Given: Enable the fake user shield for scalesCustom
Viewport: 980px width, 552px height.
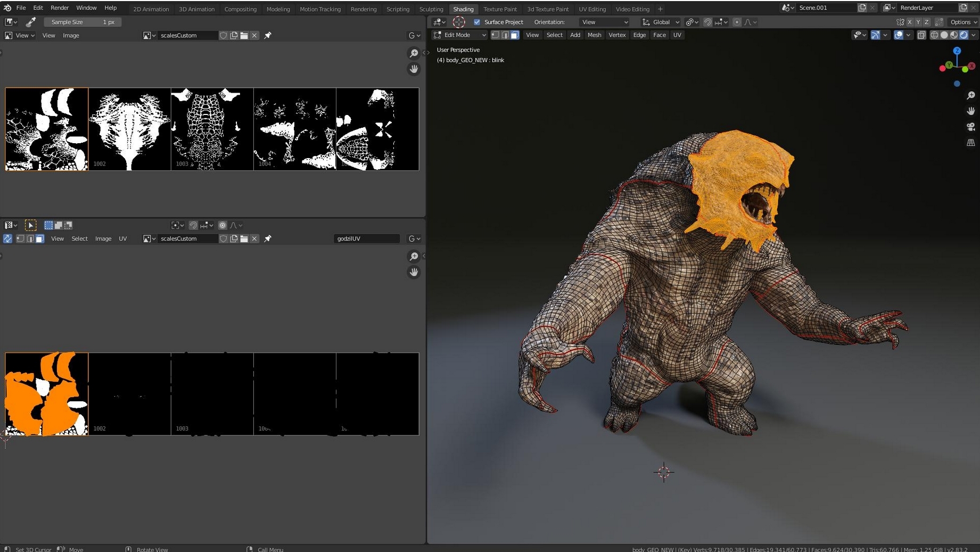Looking at the screenshot, I should point(223,35).
